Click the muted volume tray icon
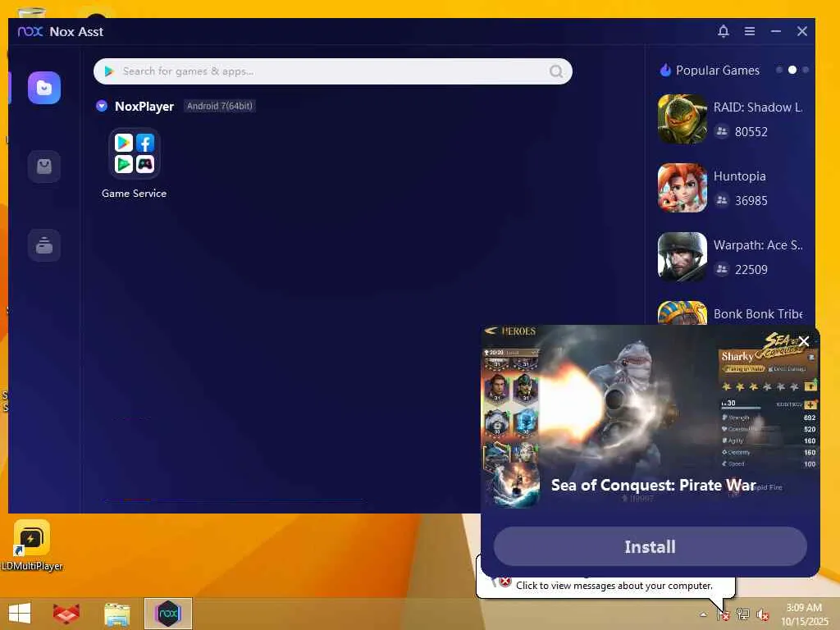Image resolution: width=840 pixels, height=630 pixels. [762, 614]
